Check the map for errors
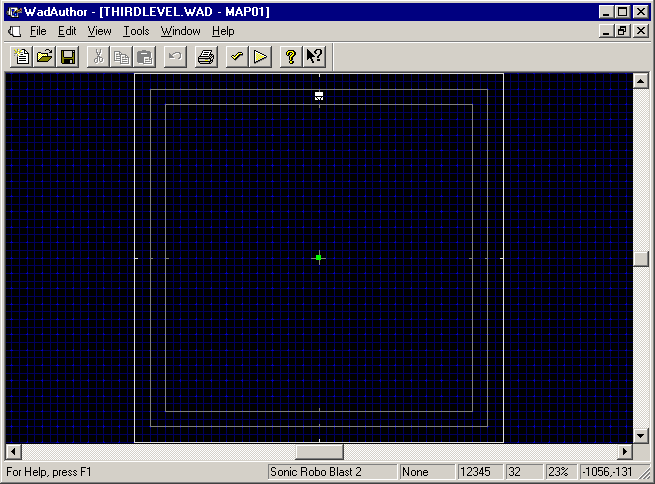655x484 pixels. click(237, 56)
